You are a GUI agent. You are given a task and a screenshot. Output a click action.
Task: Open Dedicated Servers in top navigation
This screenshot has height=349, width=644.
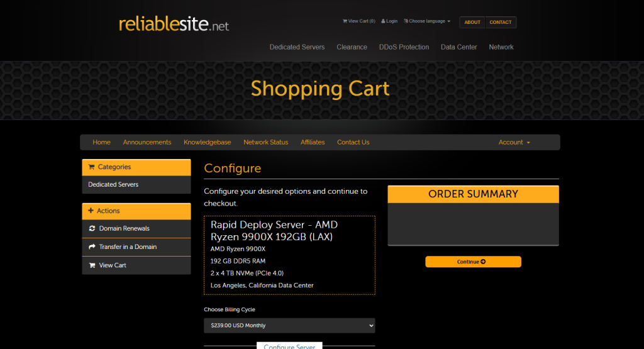point(297,47)
